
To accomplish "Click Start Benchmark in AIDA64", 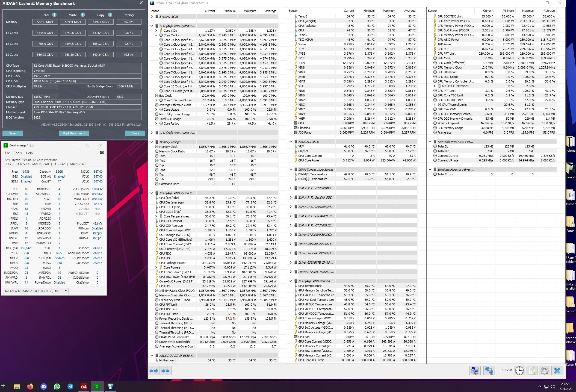I will (x=74, y=133).
